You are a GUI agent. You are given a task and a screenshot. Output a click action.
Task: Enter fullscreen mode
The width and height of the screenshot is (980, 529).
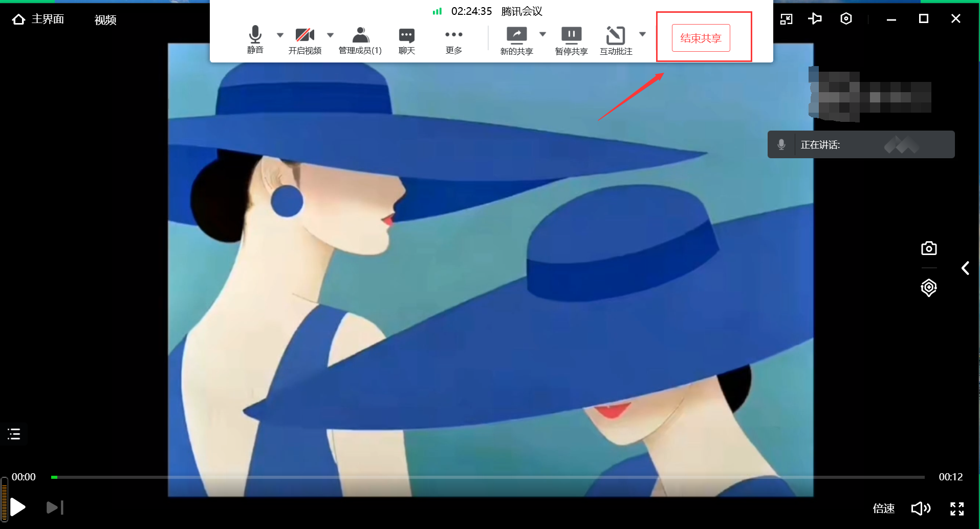[957, 509]
